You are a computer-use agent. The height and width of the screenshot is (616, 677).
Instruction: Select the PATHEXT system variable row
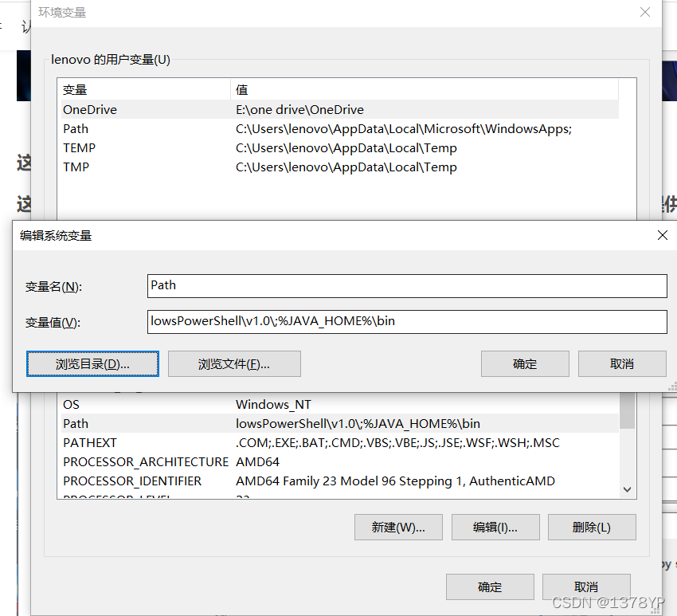click(340, 442)
